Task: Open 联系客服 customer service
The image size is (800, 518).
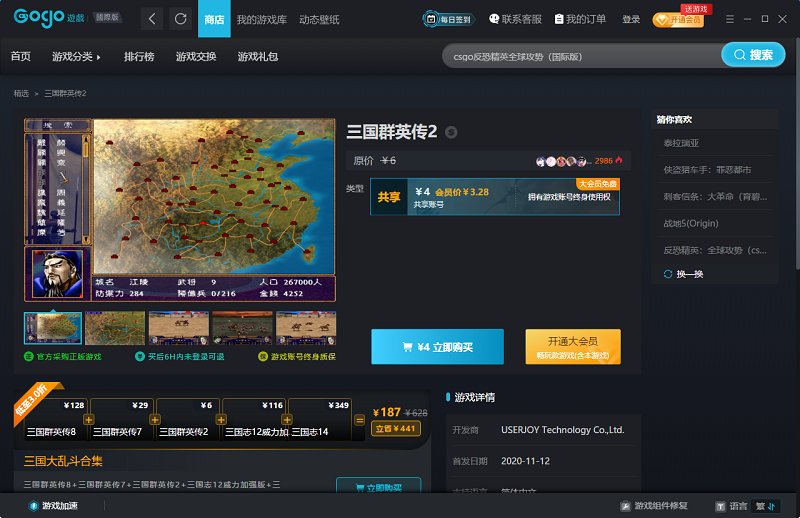Action: tap(515, 19)
